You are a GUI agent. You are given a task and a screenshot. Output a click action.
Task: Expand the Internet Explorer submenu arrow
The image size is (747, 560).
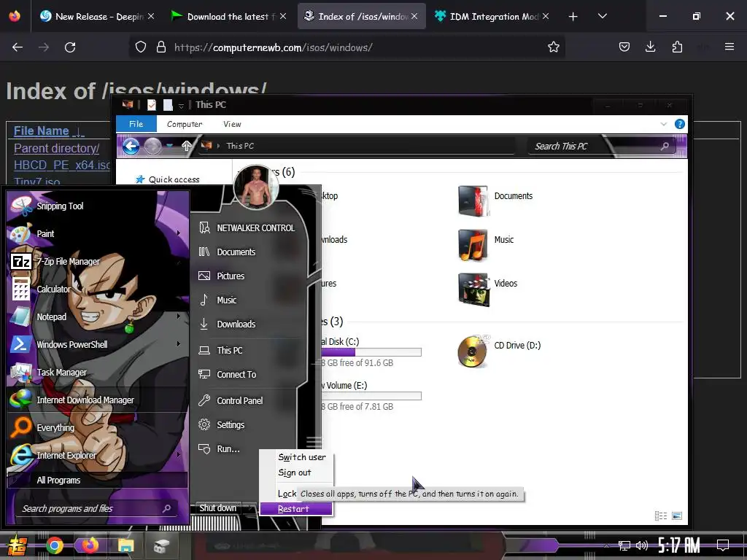tap(179, 455)
